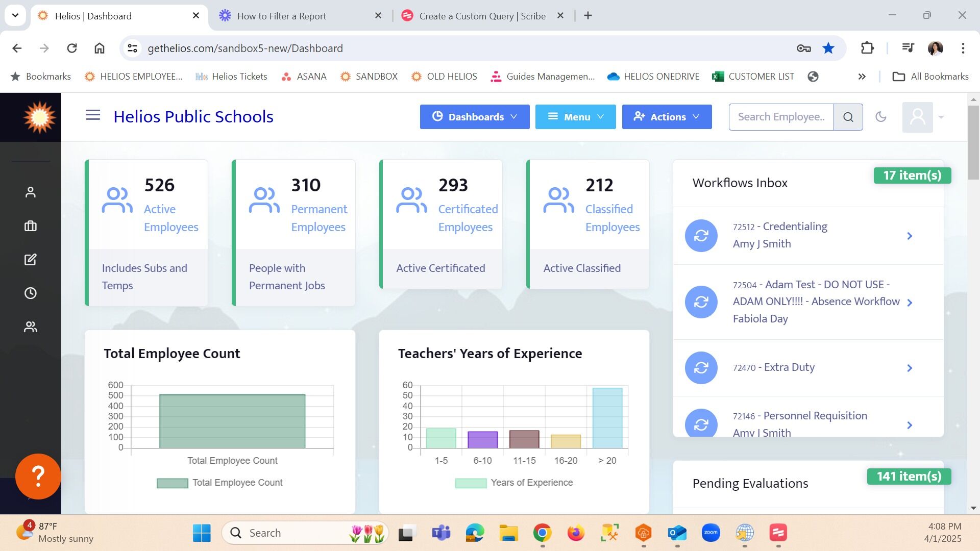The height and width of the screenshot is (551, 980).
Task: Open the group users sidebar icon
Action: pyautogui.click(x=31, y=327)
